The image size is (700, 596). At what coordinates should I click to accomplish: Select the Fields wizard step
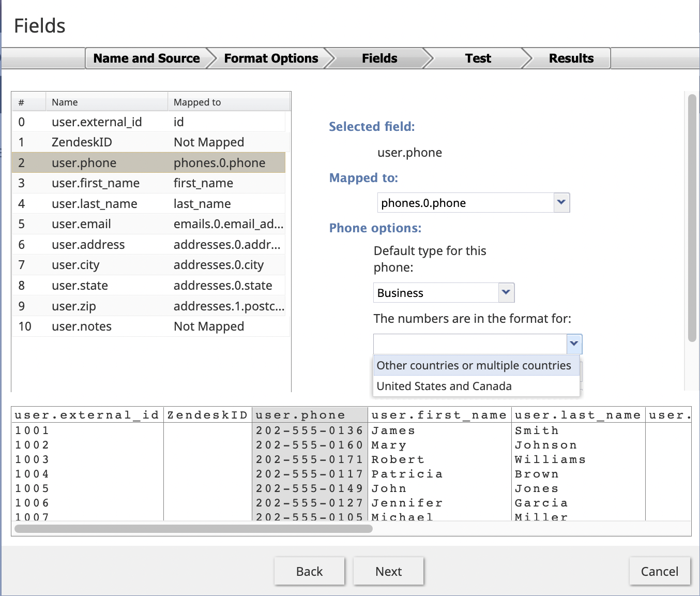pos(379,58)
